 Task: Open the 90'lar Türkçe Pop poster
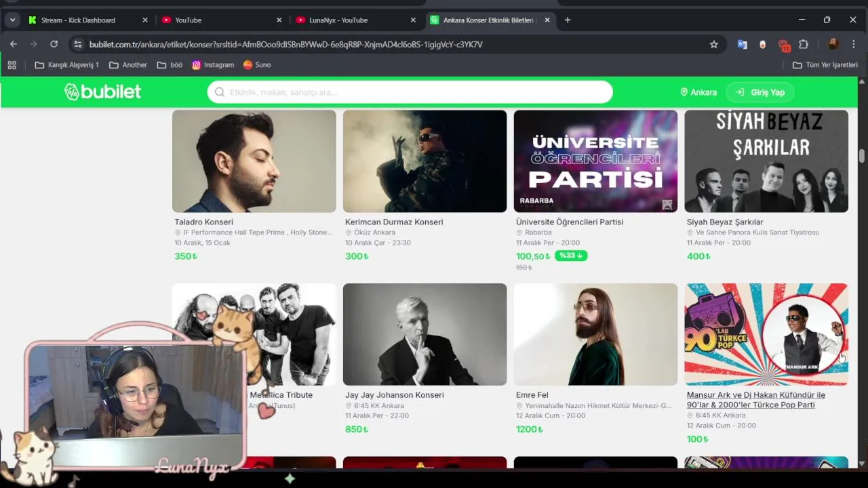tap(766, 334)
